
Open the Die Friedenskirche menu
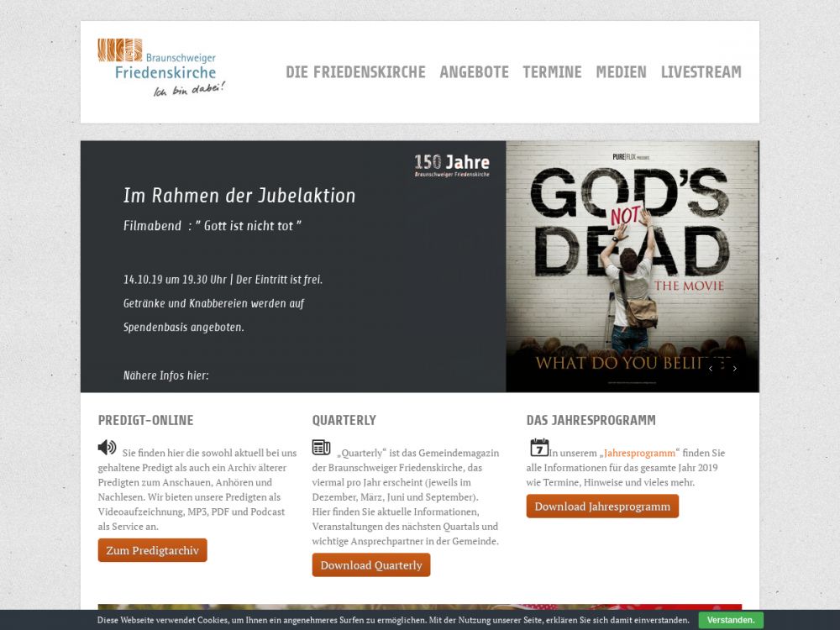[x=355, y=72]
